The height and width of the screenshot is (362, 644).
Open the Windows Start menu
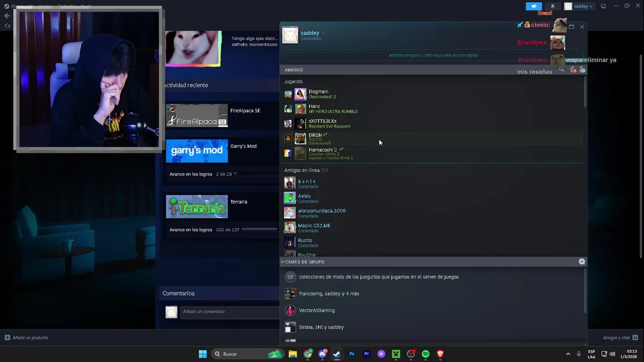pyautogui.click(x=203, y=354)
